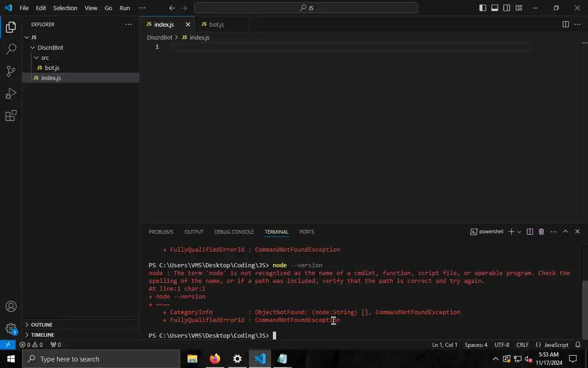Open the Run menu

coord(124,8)
